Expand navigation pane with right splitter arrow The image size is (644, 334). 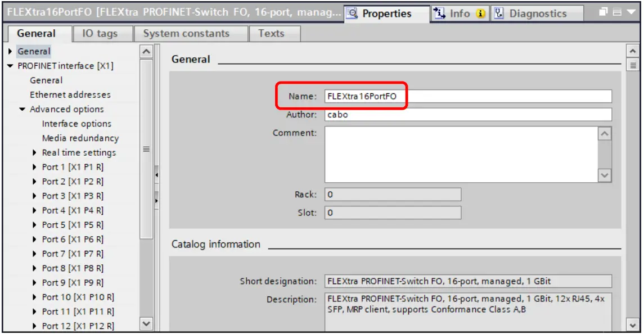[x=156, y=201]
